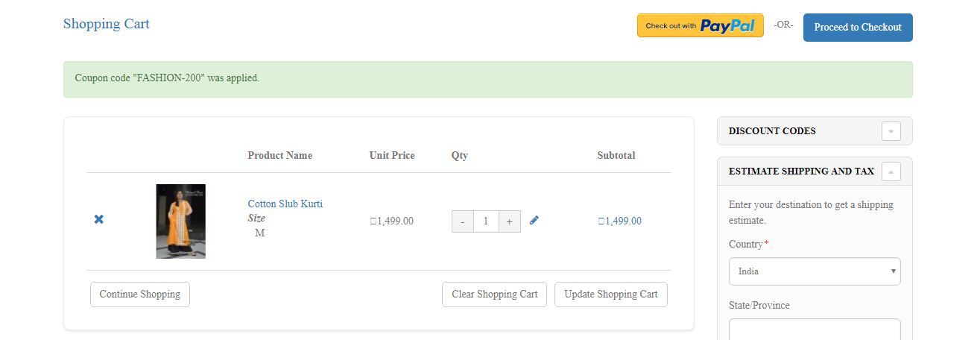Click the Check out with PayPal button
The height and width of the screenshot is (340, 980).
[700, 25]
